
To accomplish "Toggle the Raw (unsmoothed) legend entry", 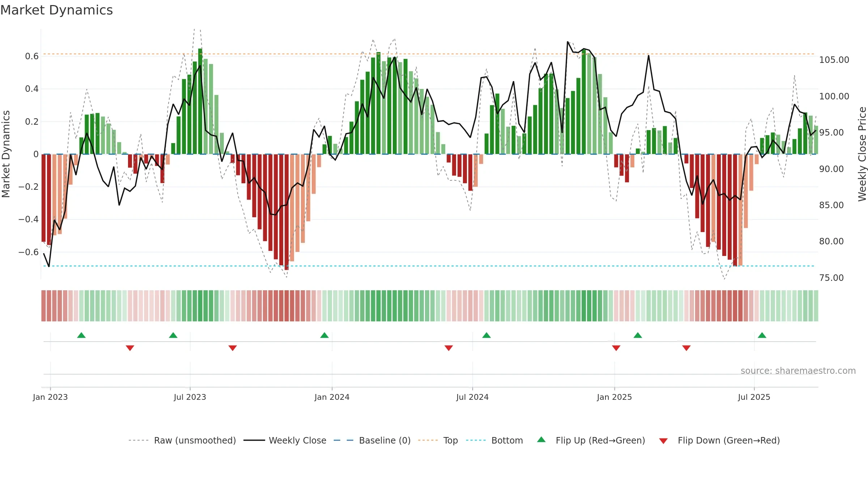I will point(182,440).
